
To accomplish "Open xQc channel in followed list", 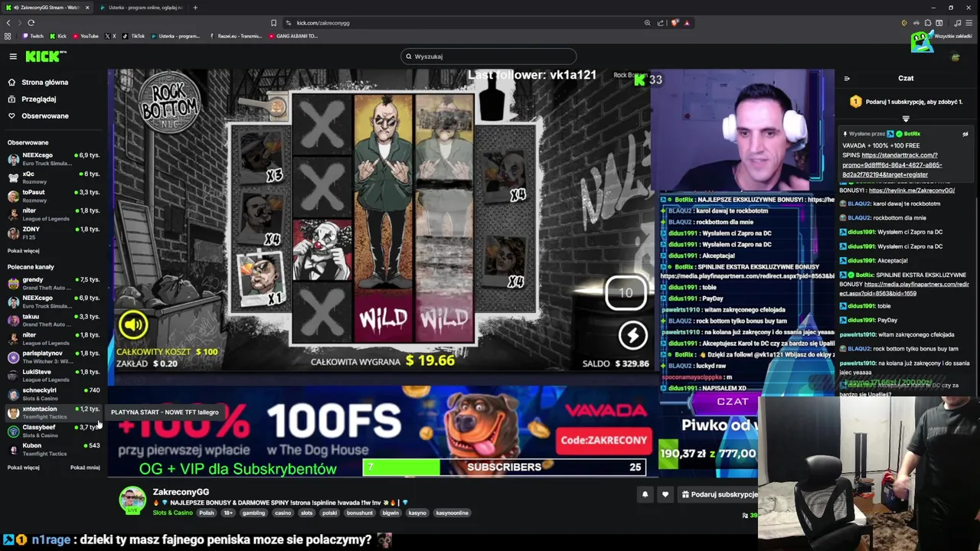I will tap(54, 177).
